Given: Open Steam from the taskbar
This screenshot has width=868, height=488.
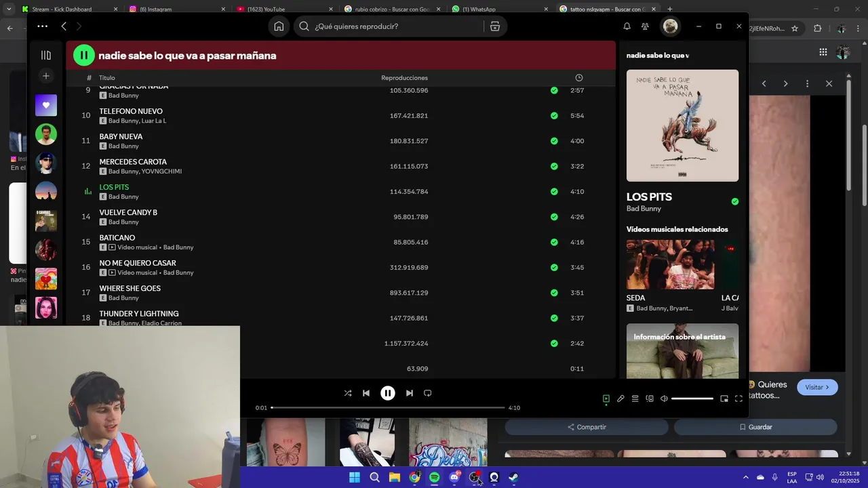Looking at the screenshot, I should pos(514,477).
